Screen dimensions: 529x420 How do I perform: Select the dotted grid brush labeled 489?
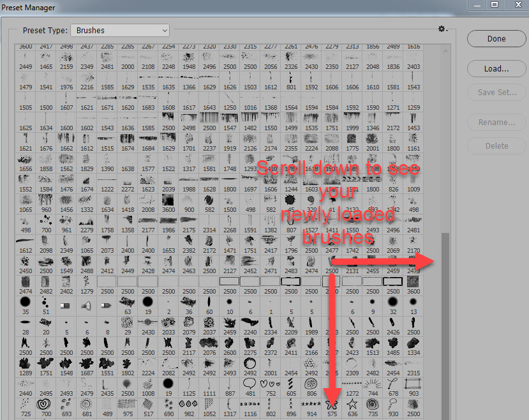(x=107, y=408)
